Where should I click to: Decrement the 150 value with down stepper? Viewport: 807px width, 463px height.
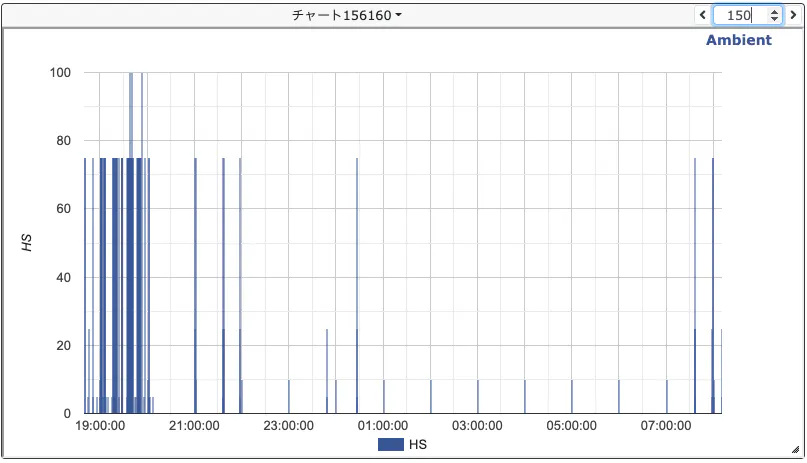pos(773,20)
